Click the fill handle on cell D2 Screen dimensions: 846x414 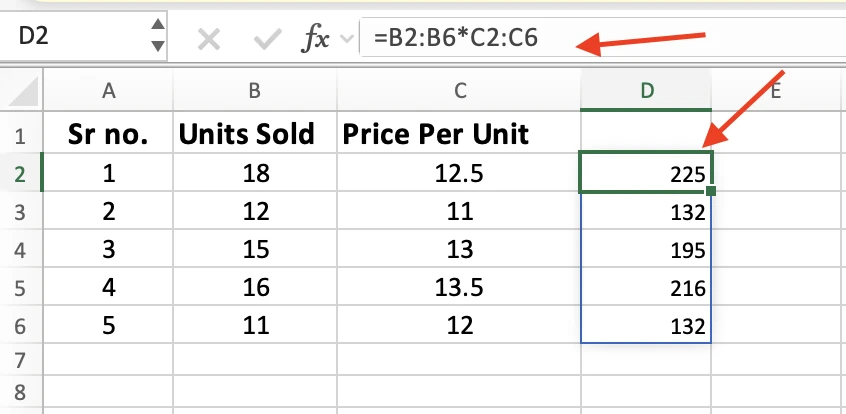click(x=711, y=191)
